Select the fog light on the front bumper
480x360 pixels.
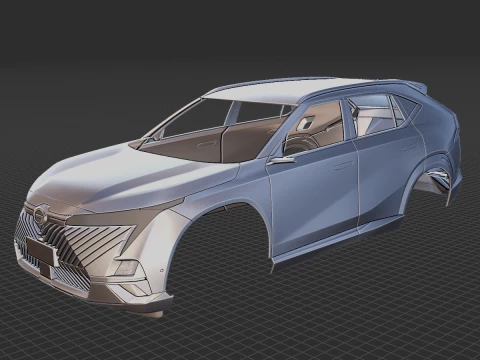(x=127, y=267)
